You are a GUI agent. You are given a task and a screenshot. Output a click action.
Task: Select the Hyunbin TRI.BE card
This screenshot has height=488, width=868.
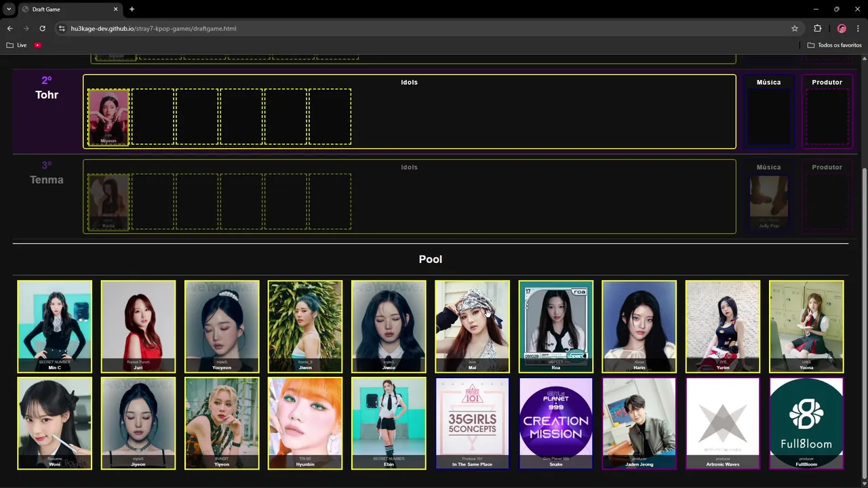coord(305,424)
